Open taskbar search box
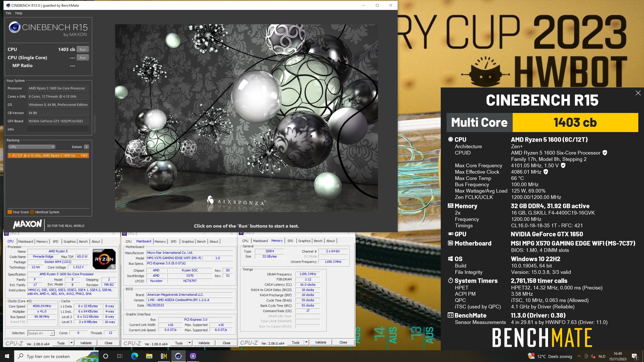This screenshot has width=644, height=362. point(57,356)
